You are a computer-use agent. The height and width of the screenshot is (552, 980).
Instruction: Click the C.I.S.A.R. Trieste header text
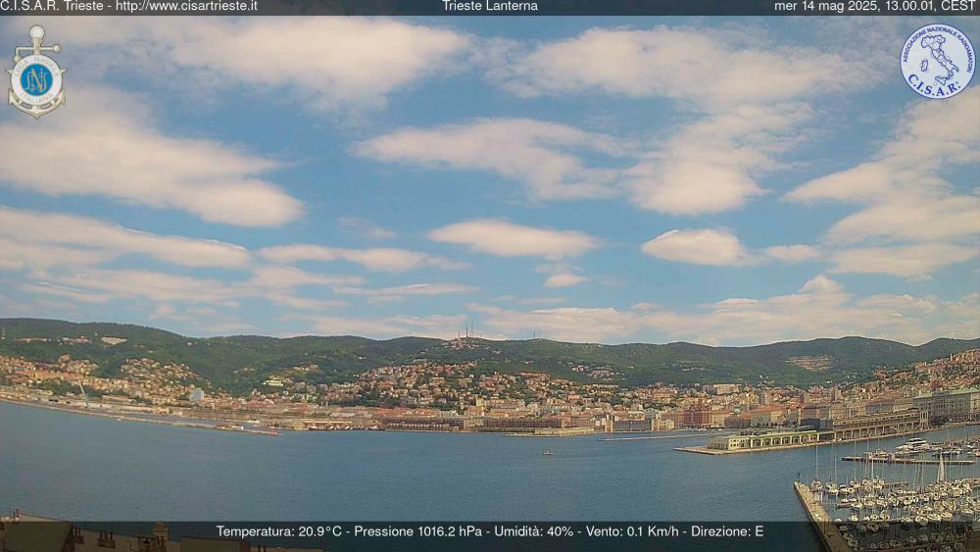[x=53, y=6]
